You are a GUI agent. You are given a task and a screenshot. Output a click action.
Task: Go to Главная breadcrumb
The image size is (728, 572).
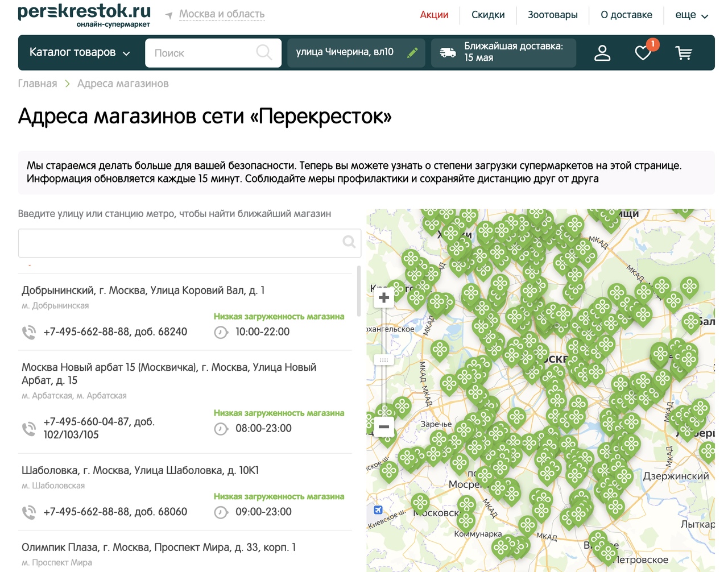coord(38,84)
